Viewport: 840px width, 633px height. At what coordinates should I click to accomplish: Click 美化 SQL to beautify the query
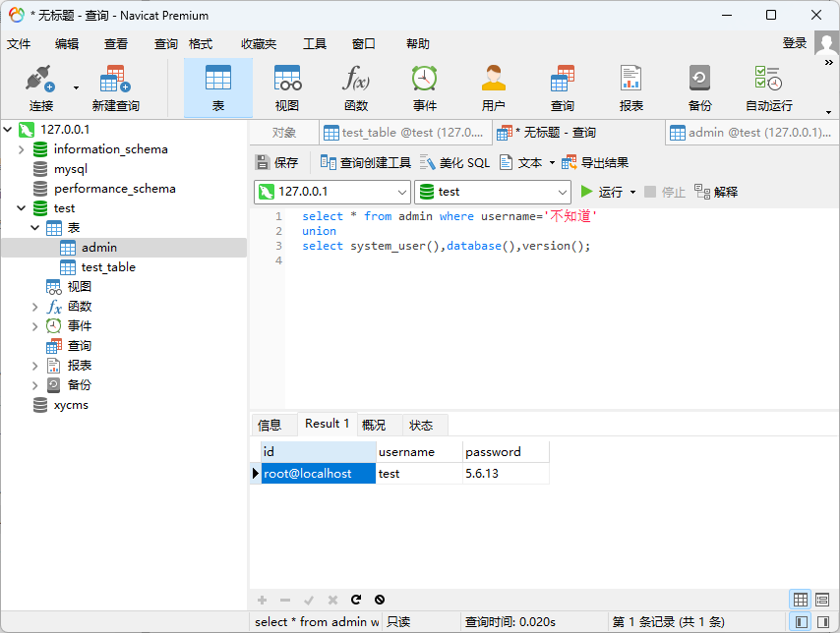click(454, 163)
